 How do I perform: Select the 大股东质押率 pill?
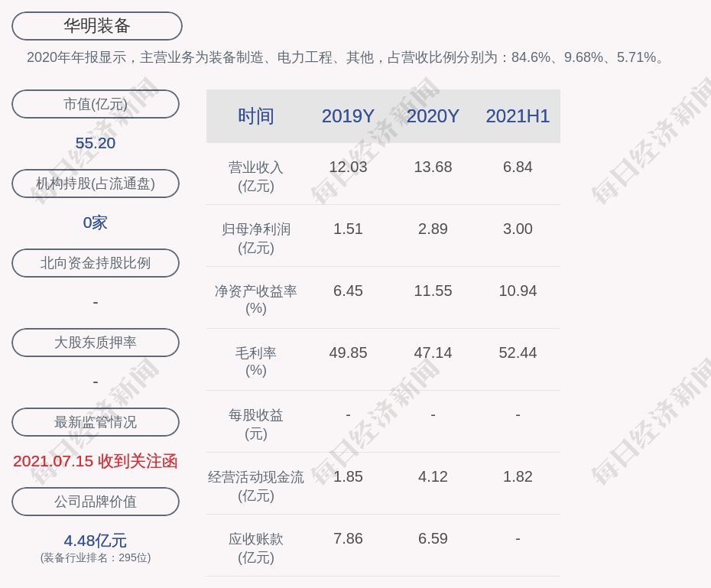tap(96, 343)
